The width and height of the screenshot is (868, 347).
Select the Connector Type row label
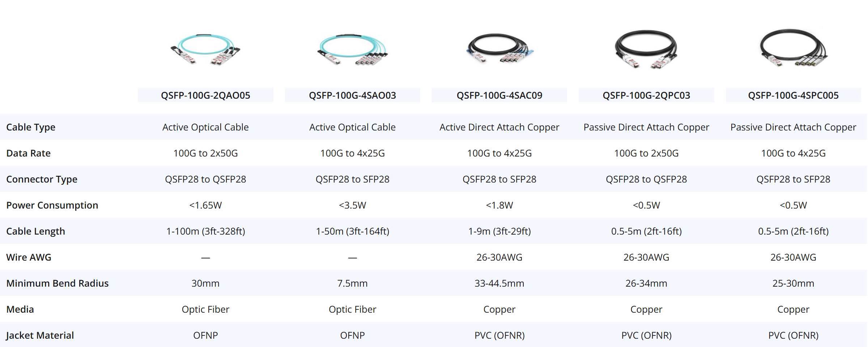point(42,179)
